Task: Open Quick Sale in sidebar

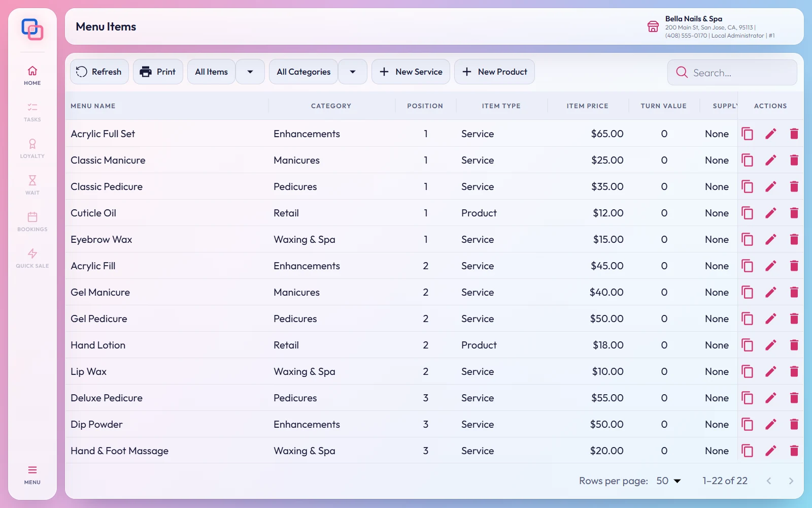Action: click(x=32, y=258)
